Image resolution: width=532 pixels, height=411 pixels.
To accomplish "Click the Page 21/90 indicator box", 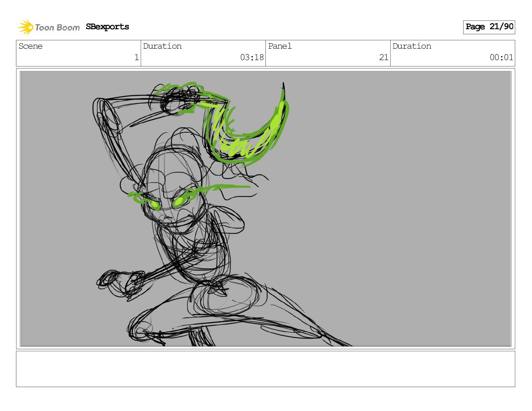I will tap(489, 27).
